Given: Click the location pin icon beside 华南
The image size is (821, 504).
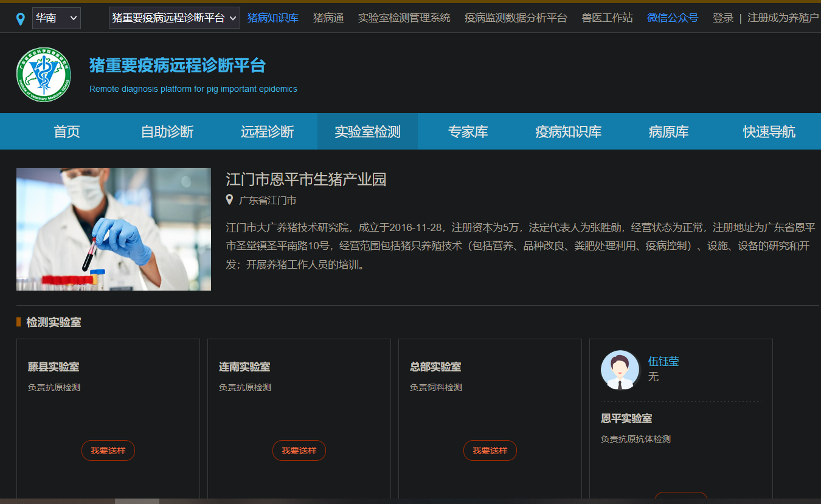Looking at the screenshot, I should coord(21,19).
